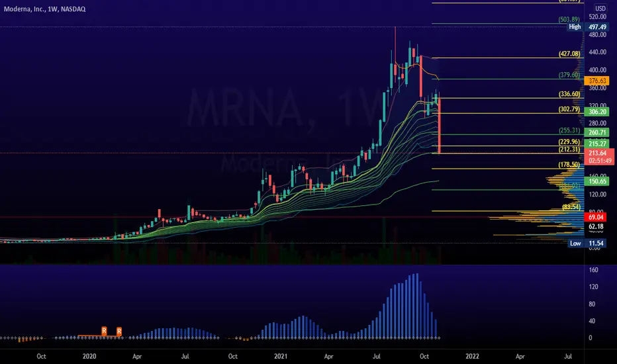Image resolution: width=617 pixels, height=364 pixels.
Task: Select the Low tag beside 11.54
Action: pyautogui.click(x=575, y=243)
